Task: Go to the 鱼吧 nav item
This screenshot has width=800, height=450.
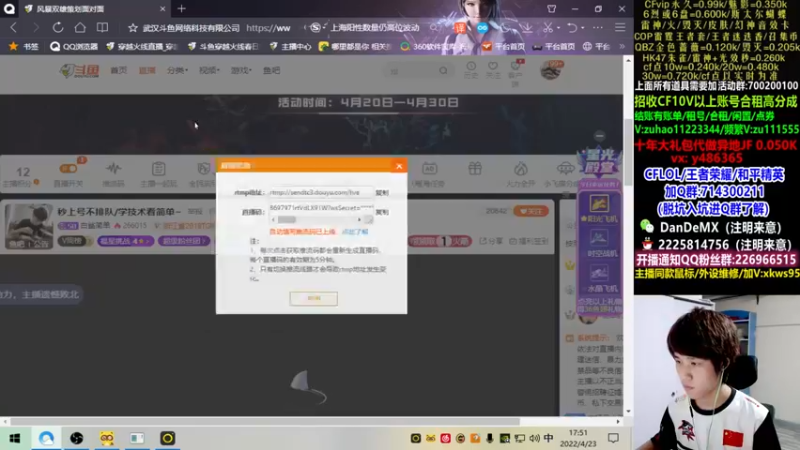Action: pyautogui.click(x=271, y=70)
